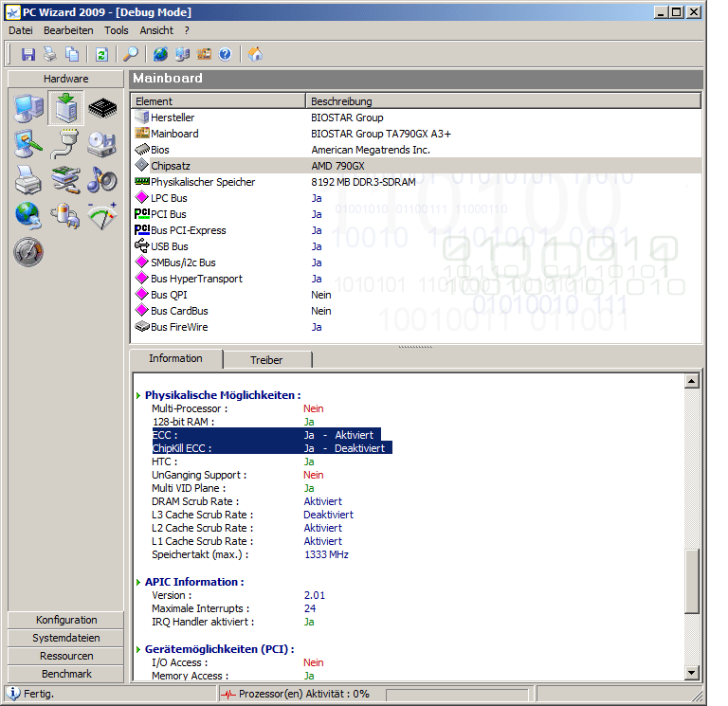Switch to the Information tab
The width and height of the screenshot is (728, 706).
[x=176, y=358]
